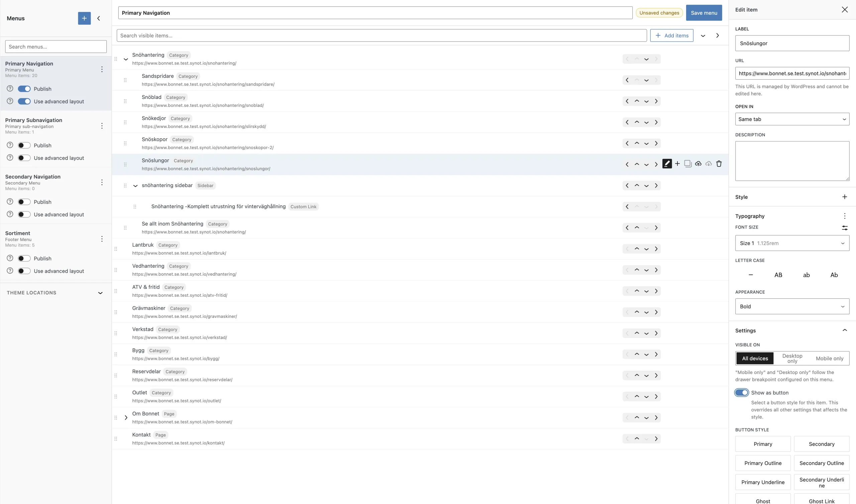The width and height of the screenshot is (856, 504).
Task: Turn off Show as button toggle
Action: (742, 393)
